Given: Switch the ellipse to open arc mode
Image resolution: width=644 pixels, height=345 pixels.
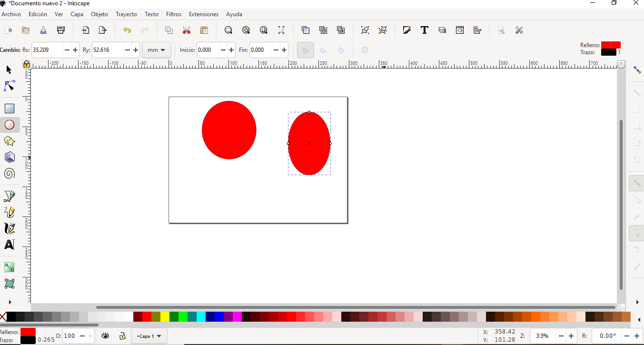Looking at the screenshot, I should pos(324,50).
